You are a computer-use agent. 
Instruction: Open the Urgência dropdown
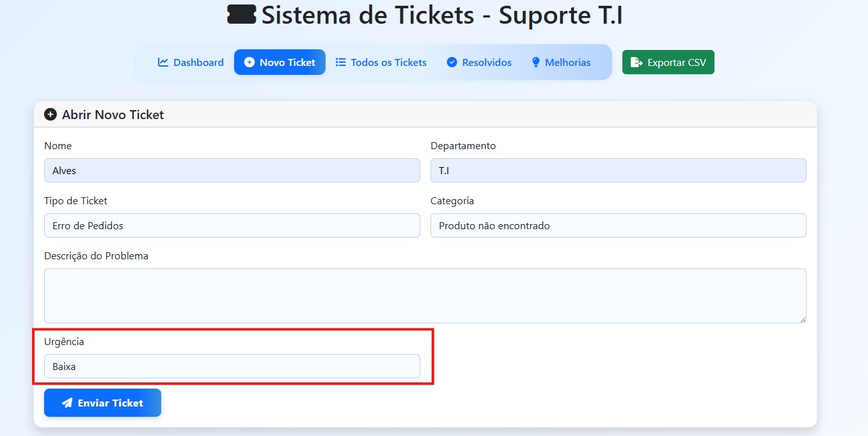[x=232, y=366]
